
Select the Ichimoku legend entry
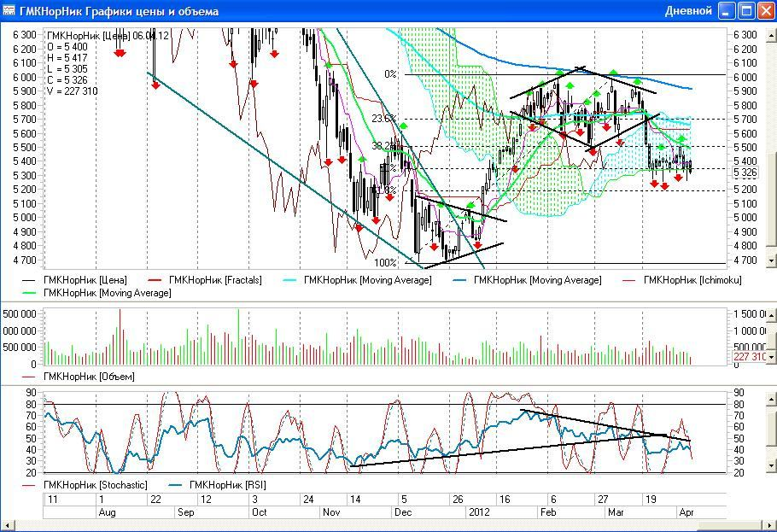coord(692,279)
